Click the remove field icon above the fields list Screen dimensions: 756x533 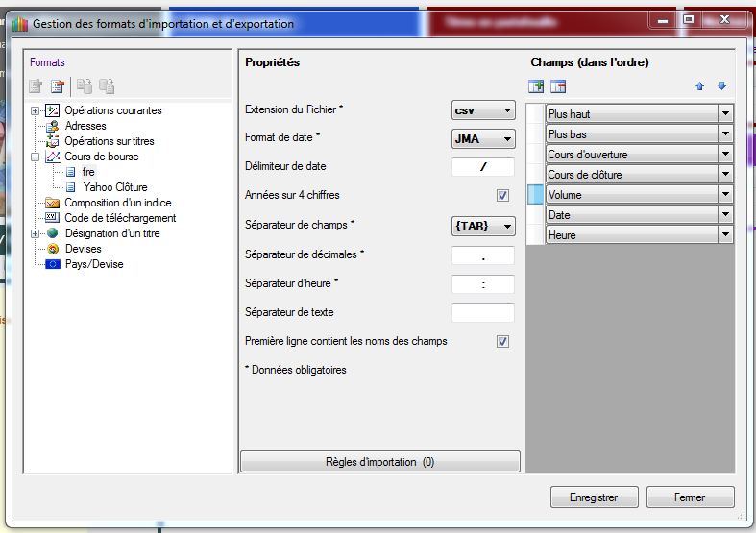tap(558, 86)
